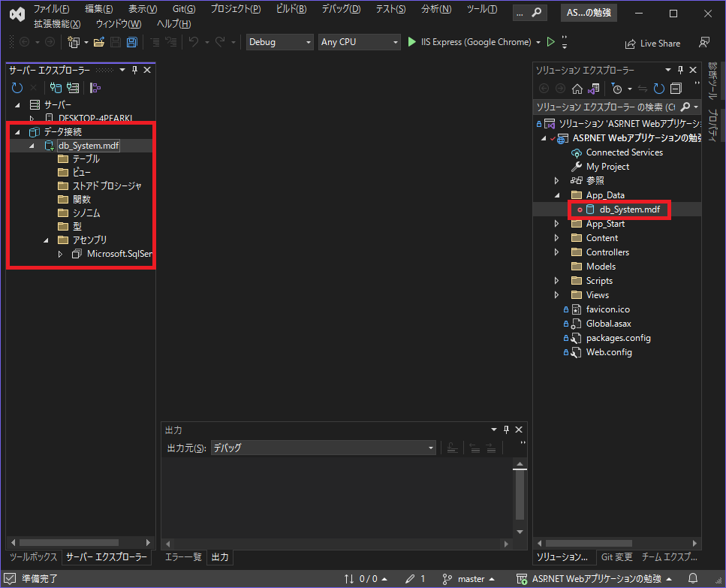Collapse the アセンブリ folder
This screenshot has width=726, height=588.
pos(47,240)
